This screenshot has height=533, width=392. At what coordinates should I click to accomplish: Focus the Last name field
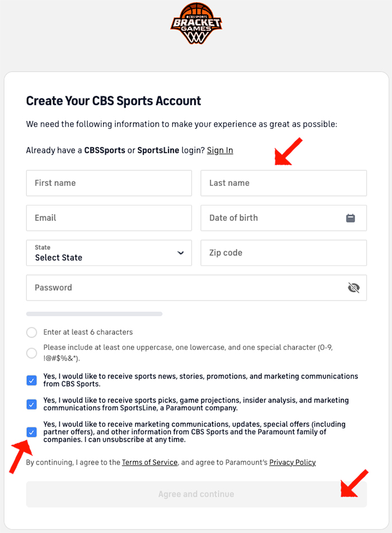tap(283, 183)
